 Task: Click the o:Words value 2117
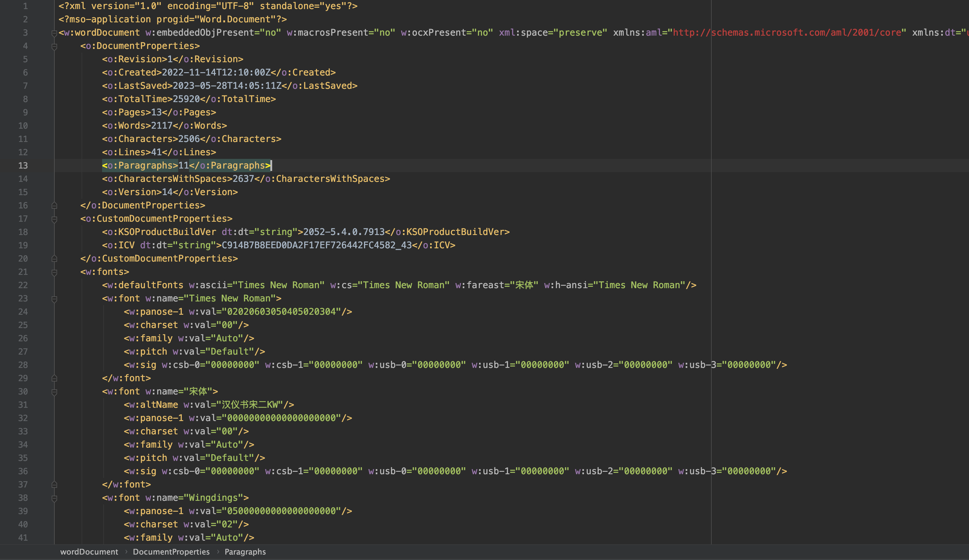(x=162, y=125)
